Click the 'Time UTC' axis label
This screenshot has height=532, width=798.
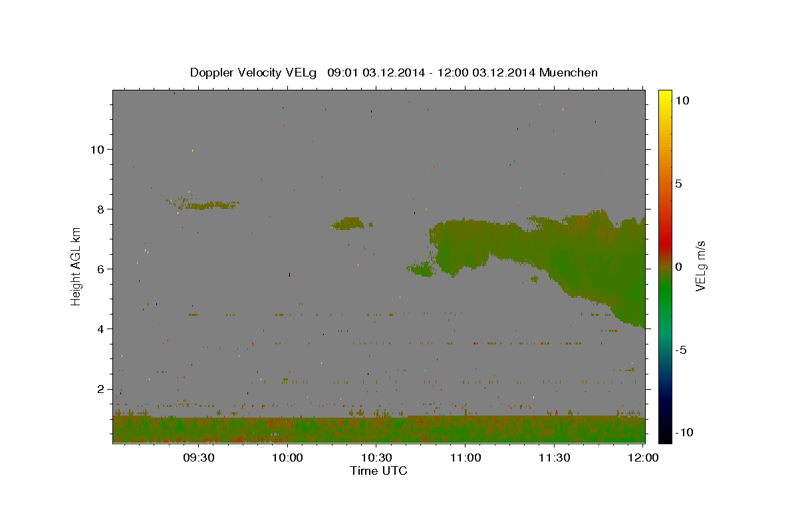pos(378,471)
